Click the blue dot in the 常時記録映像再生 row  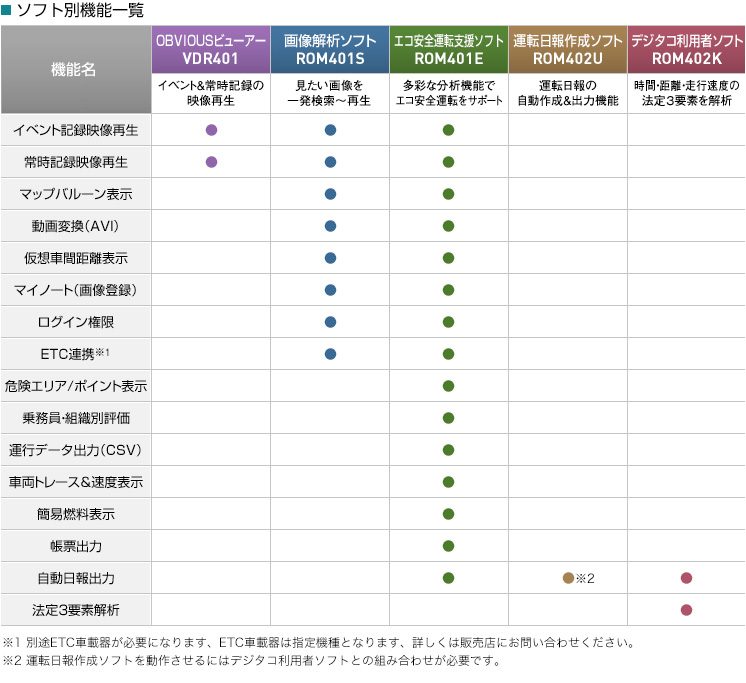[x=330, y=162]
